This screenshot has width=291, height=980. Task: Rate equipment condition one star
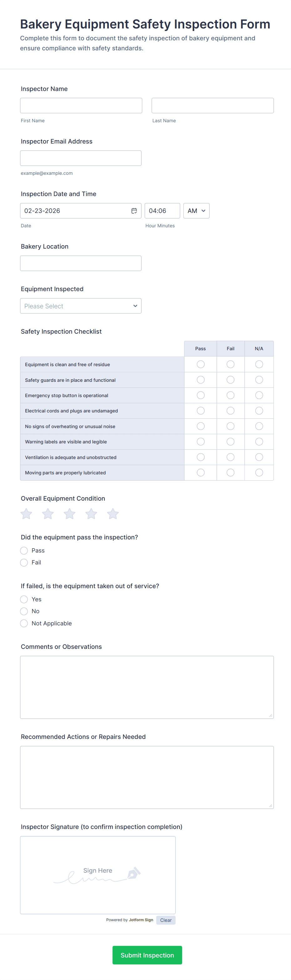coord(26,514)
